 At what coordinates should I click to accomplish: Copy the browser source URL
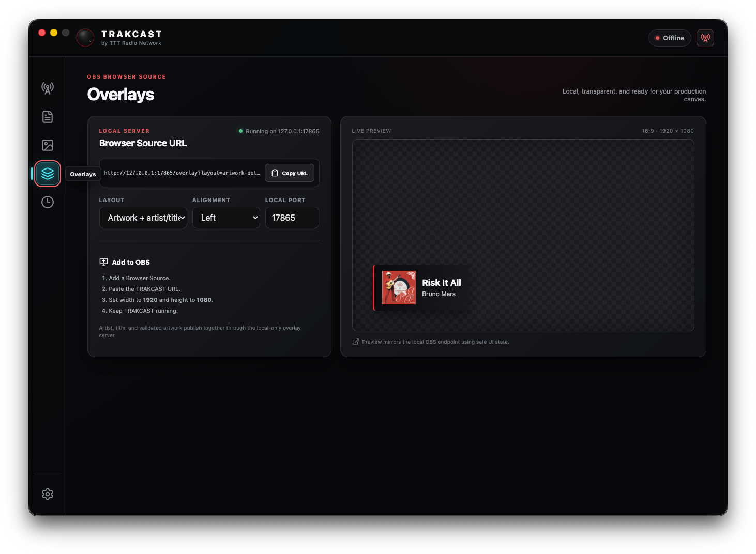(x=290, y=173)
